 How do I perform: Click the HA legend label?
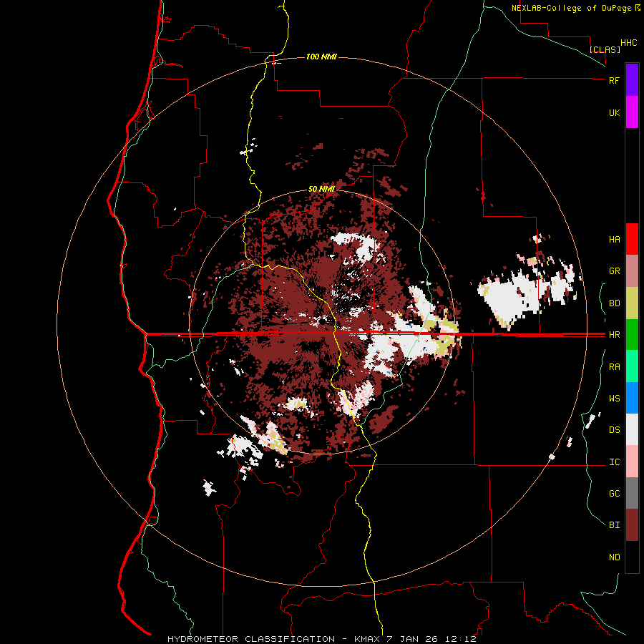pyautogui.click(x=614, y=240)
